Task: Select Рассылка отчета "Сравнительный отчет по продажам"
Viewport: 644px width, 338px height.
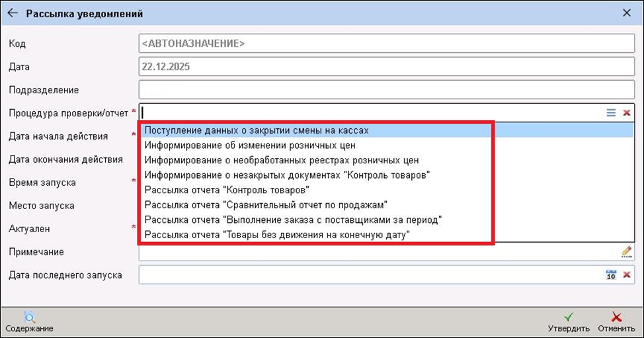Action: [265, 204]
